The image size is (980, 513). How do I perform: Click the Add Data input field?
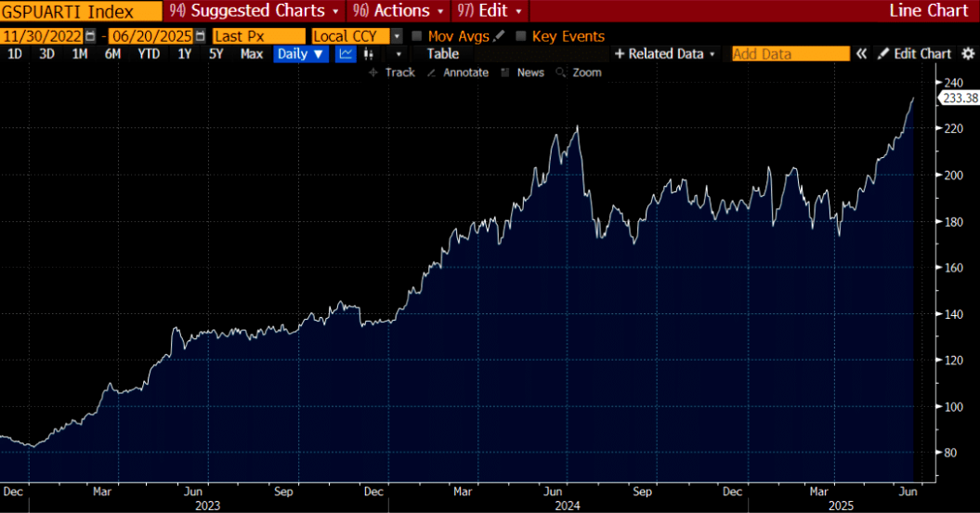click(x=791, y=54)
